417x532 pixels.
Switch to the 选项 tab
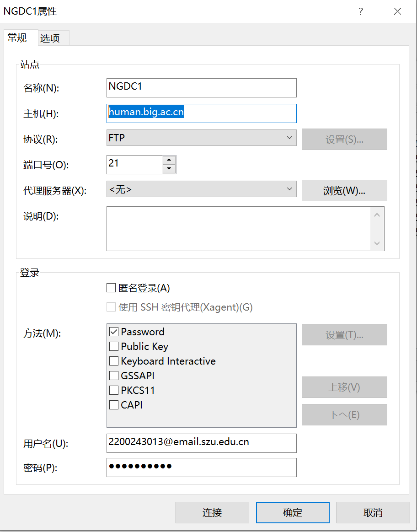coord(50,38)
